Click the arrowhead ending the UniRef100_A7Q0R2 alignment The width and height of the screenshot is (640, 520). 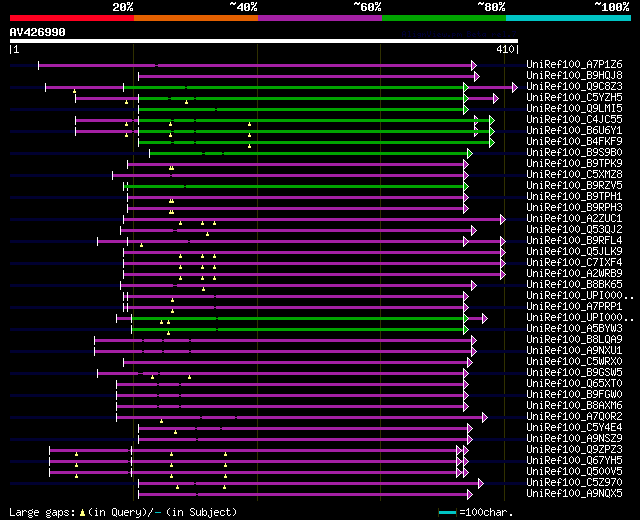point(485,418)
